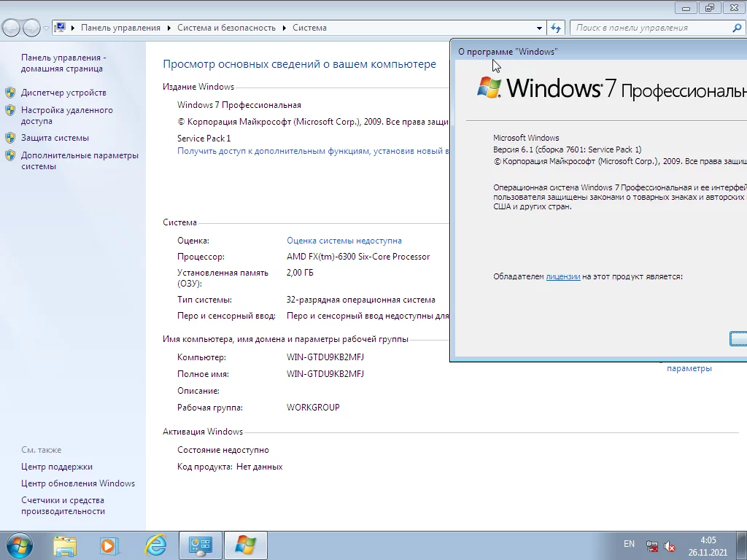Click 'AMD FX(tm)-6300 Six-Core Processor' text
Image resolution: width=747 pixels, height=560 pixels.
(x=358, y=257)
